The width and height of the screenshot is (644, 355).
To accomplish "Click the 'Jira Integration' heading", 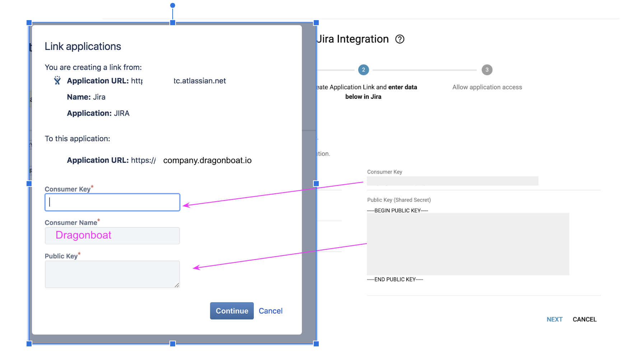I will click(353, 39).
